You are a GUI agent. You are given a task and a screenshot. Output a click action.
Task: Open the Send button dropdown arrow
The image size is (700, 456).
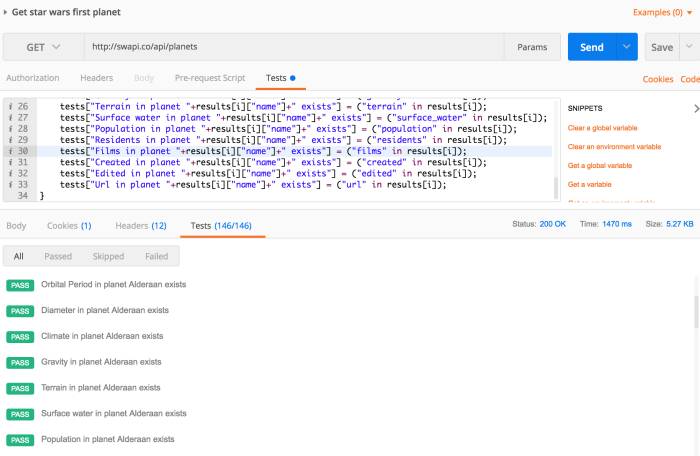pos(627,47)
